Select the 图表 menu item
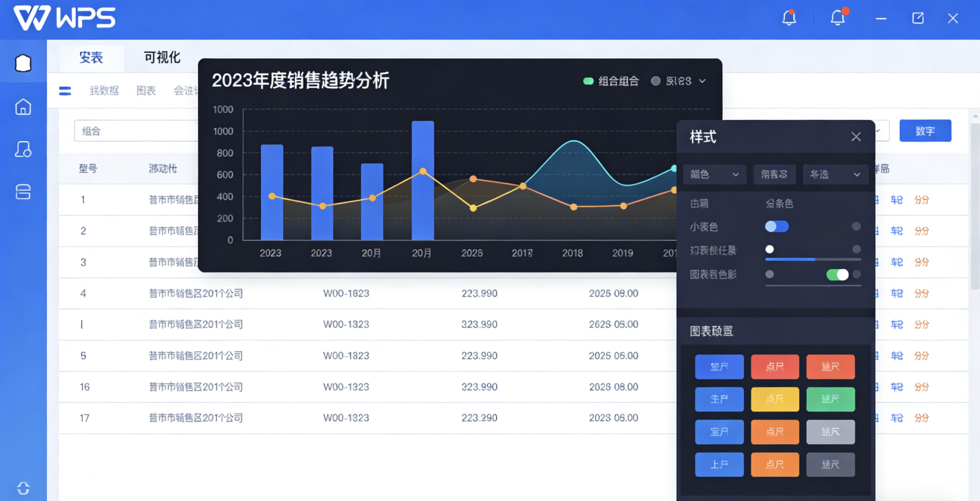The height and width of the screenshot is (501, 980). pos(146,91)
